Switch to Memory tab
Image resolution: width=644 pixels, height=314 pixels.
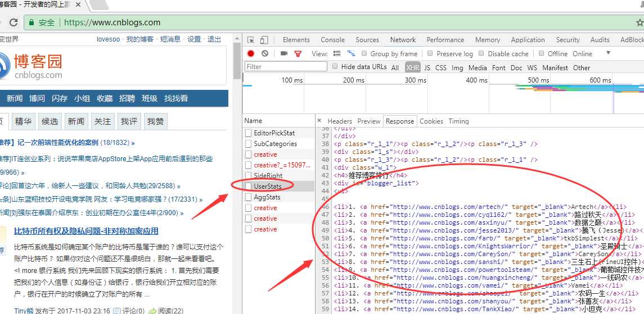pyautogui.click(x=488, y=40)
